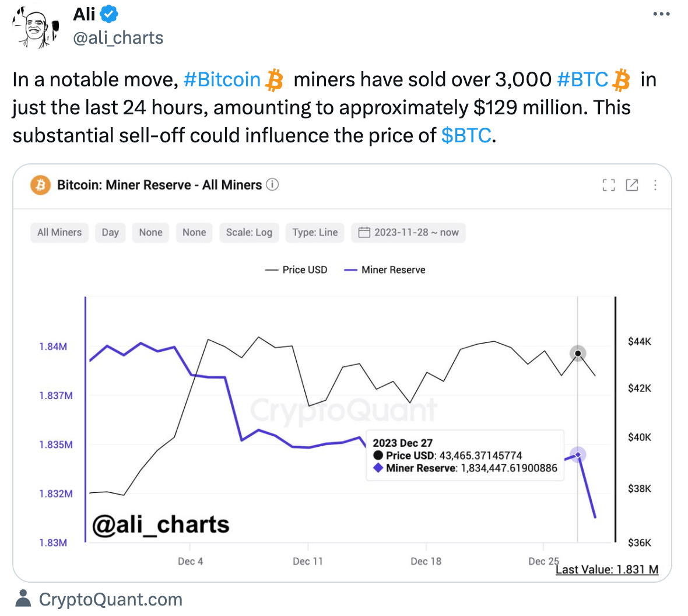This screenshot has height=616, width=688.
Task: Click the person icon beside CryptoQuant.com
Action: coord(22,599)
